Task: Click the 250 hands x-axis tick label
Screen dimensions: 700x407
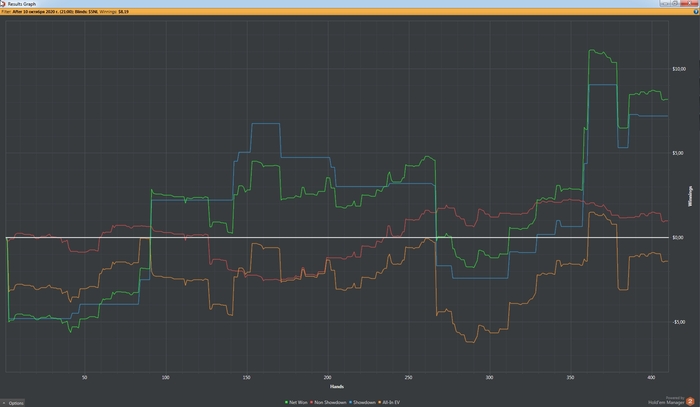Action: 408,378
